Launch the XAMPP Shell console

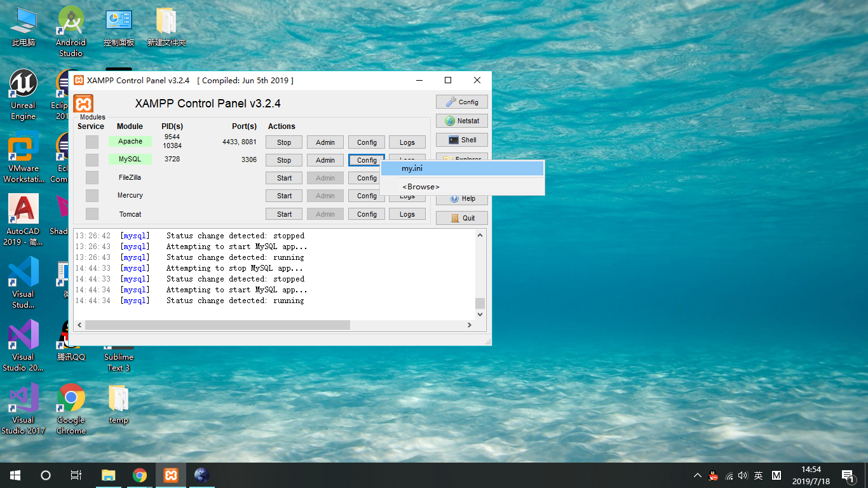point(461,140)
